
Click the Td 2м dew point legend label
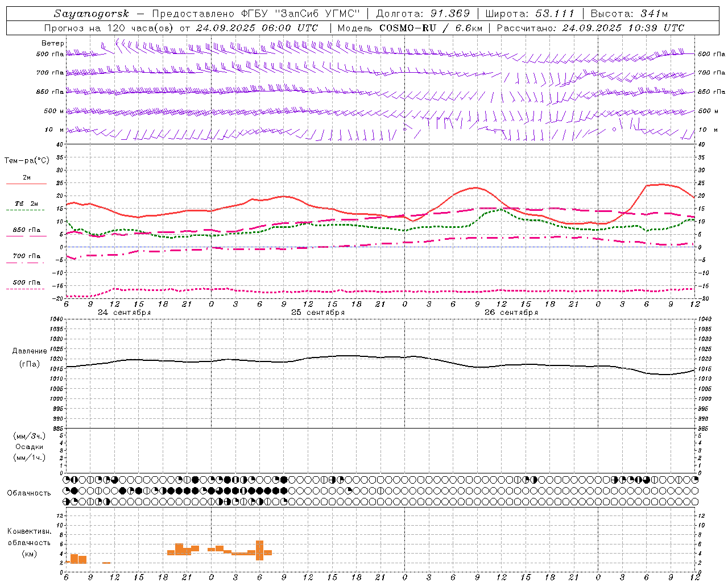[26, 203]
